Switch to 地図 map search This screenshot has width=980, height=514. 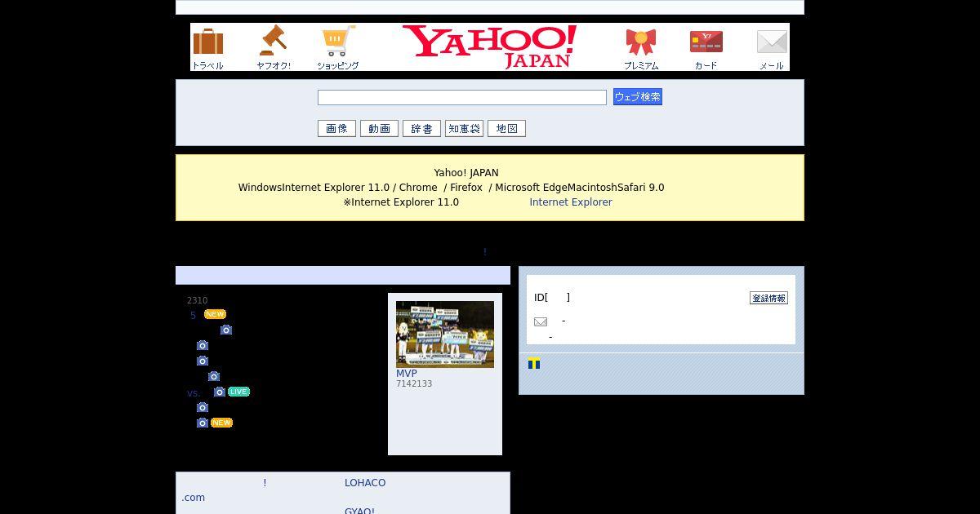tap(506, 128)
